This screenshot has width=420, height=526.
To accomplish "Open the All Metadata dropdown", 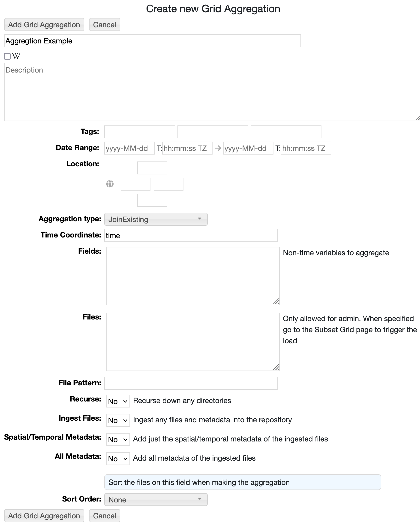I will [x=118, y=459].
